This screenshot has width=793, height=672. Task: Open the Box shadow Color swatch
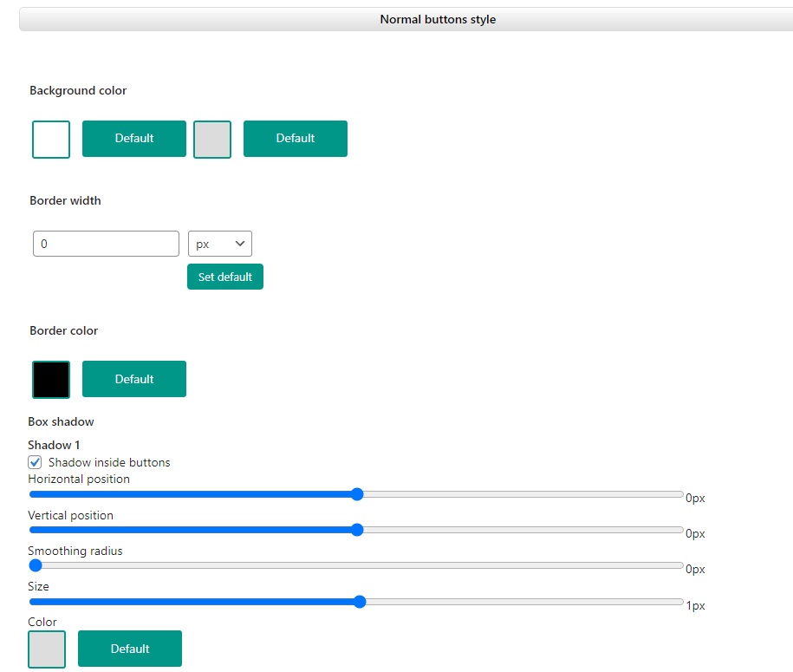47,649
